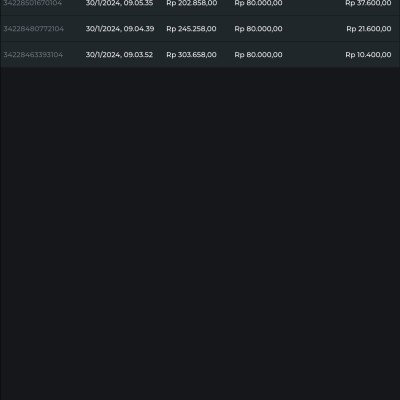Click the 30/1/2024, 09.04.39 timestamp
The width and height of the screenshot is (400, 400).
[x=120, y=29]
